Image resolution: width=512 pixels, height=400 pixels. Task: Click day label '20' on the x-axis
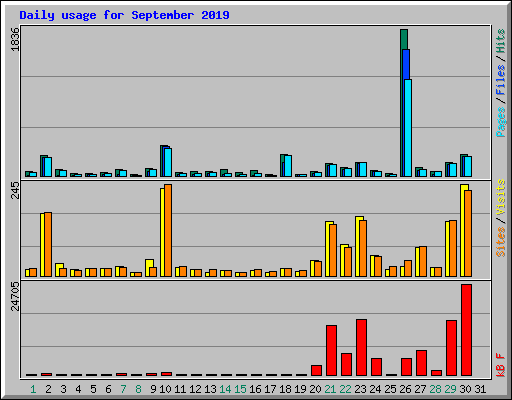[x=315, y=389]
